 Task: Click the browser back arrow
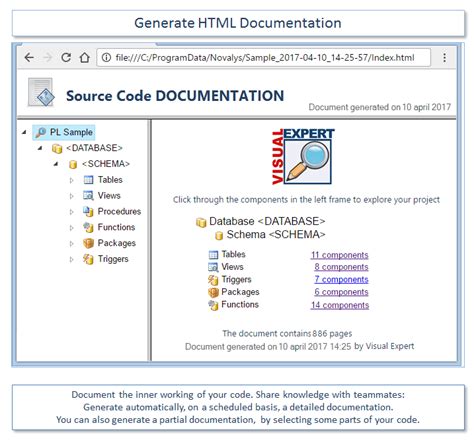coord(29,58)
